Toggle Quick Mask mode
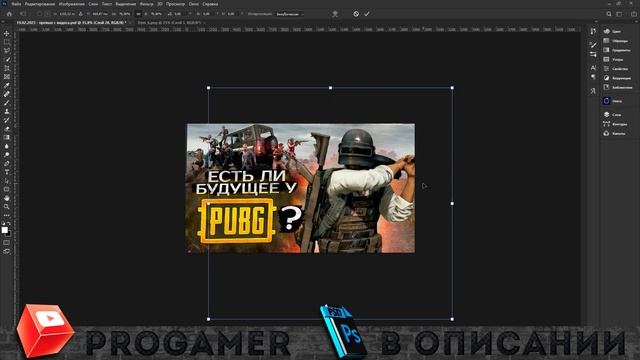This screenshot has height=360, width=640. pyautogui.click(x=7, y=242)
